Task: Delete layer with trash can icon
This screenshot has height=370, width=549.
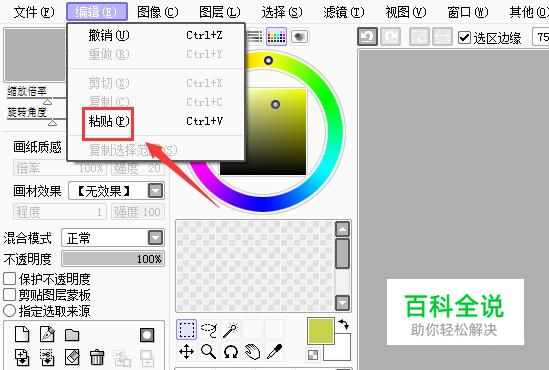Action: (x=97, y=357)
